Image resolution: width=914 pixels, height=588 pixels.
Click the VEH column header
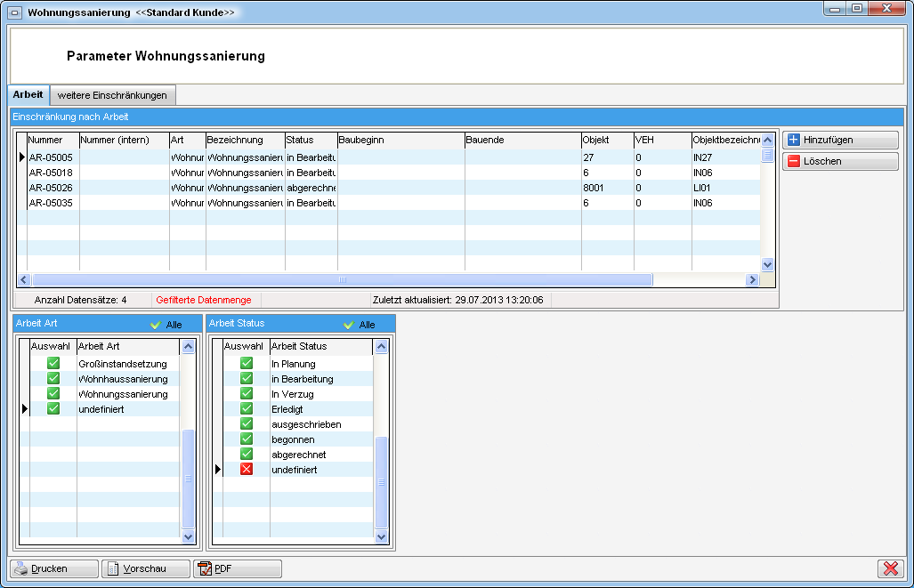(663, 141)
